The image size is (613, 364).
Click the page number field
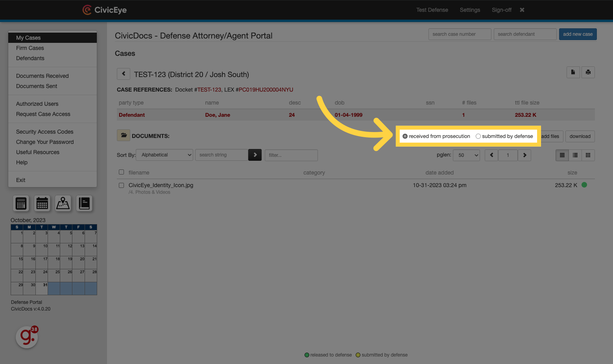508,155
